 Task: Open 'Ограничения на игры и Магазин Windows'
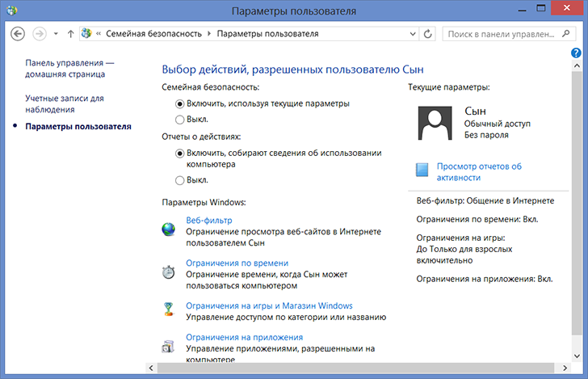pos(269,305)
